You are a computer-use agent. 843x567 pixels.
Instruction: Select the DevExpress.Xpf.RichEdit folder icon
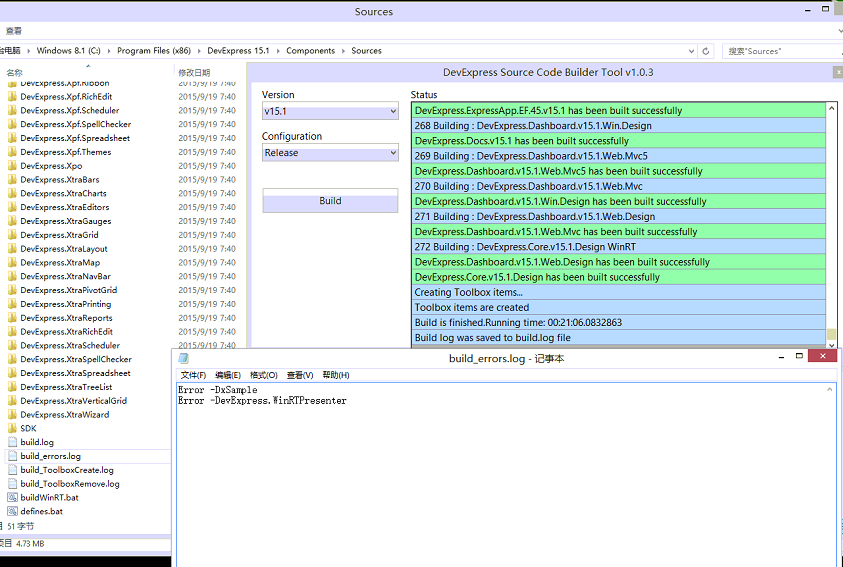12,97
